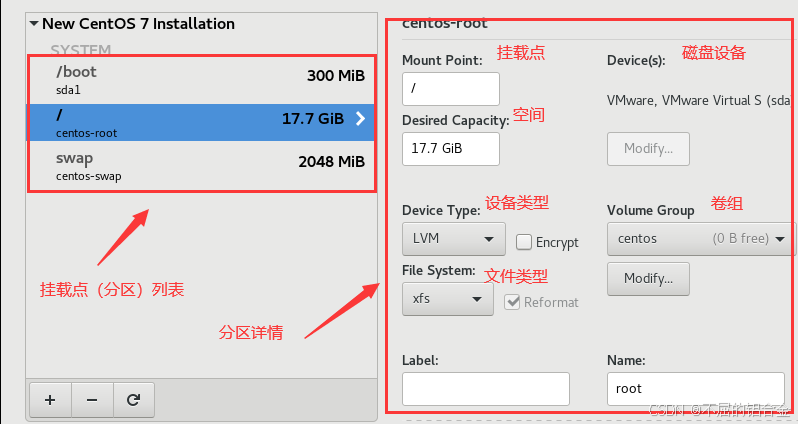Viewport: 798px width, 424px height.
Task: Click the minus icon to remove mount point
Action: [x=92, y=400]
